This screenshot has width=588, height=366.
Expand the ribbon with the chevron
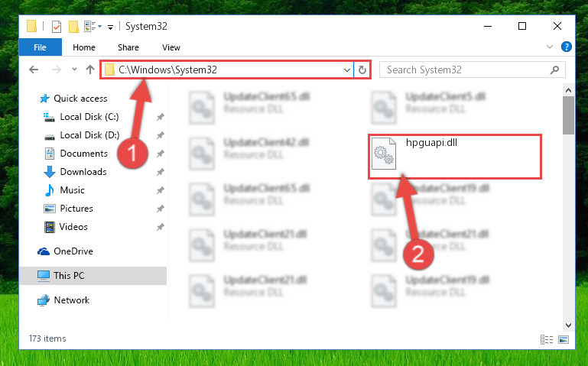(550, 47)
